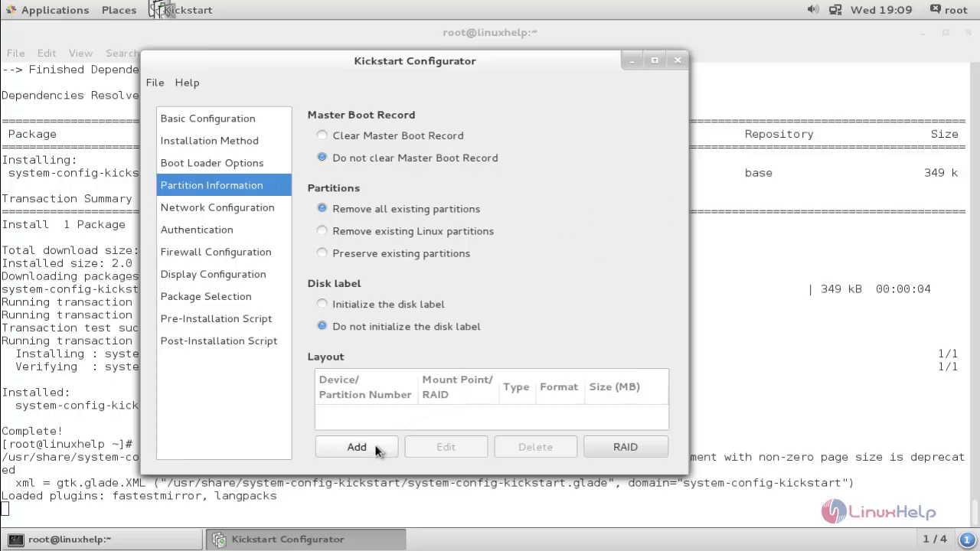
Task: Open Firewall Configuration section
Action: pos(224,252)
